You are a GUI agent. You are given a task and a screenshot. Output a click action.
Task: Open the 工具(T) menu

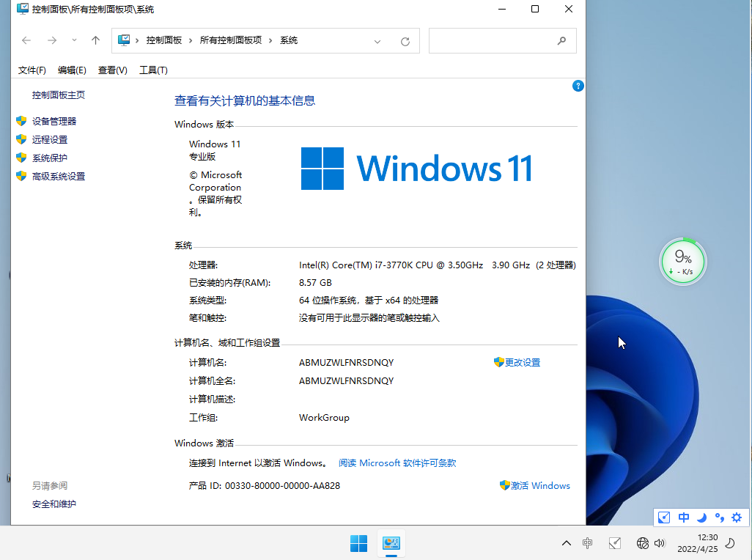point(153,70)
